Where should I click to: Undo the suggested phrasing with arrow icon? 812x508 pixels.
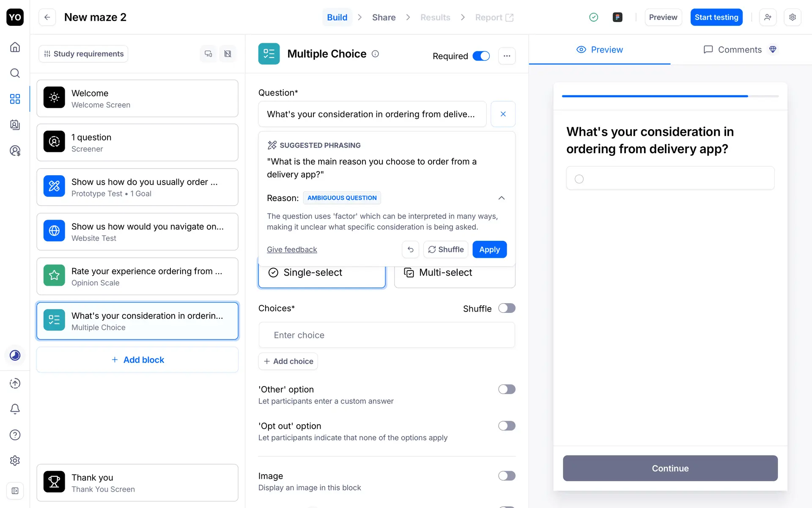tap(410, 250)
